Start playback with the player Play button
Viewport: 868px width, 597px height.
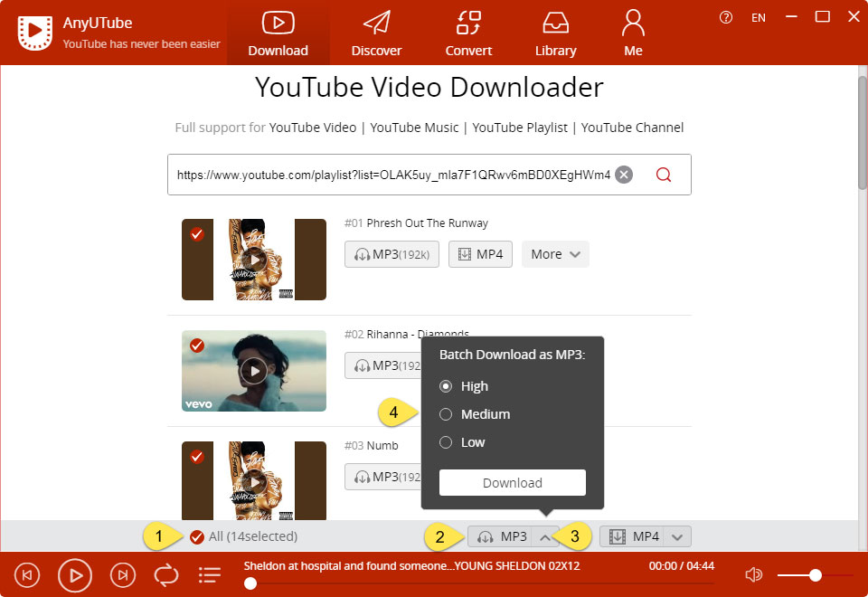tap(75, 575)
